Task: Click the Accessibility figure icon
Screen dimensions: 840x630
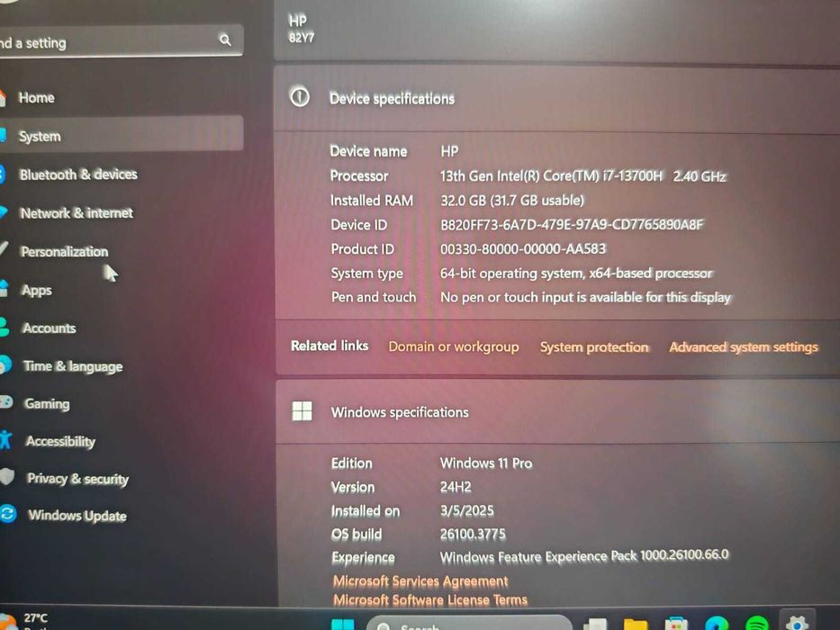Action: coord(5,439)
